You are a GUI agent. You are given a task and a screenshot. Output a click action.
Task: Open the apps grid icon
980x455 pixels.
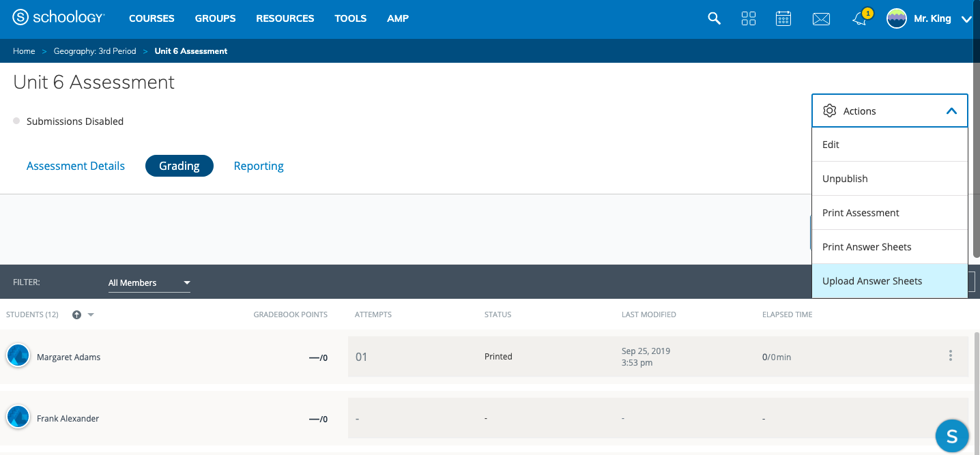749,18
